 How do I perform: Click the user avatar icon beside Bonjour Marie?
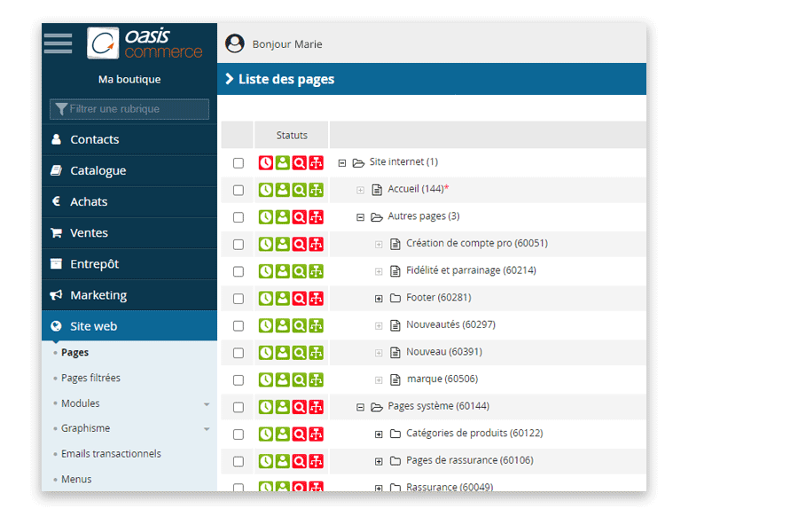coord(235,43)
